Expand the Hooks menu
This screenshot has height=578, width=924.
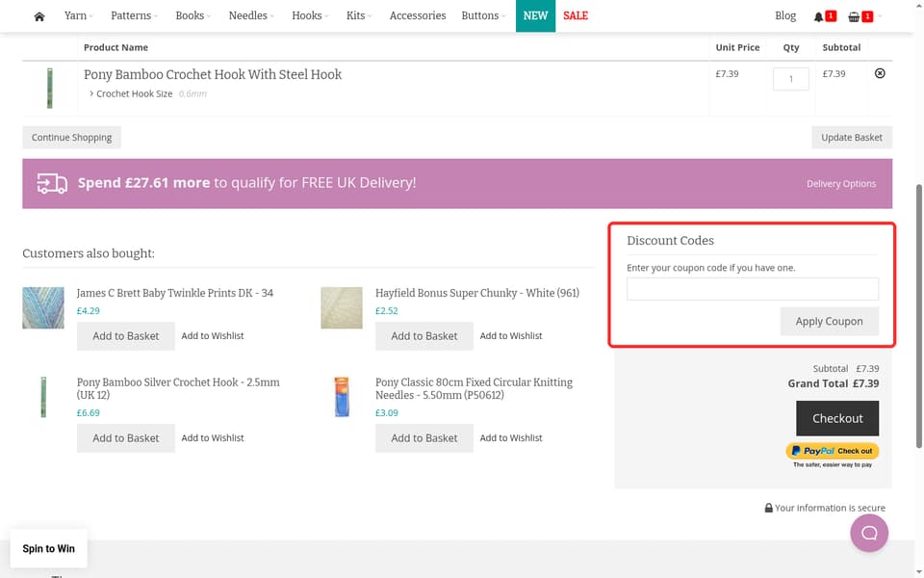pyautogui.click(x=311, y=16)
